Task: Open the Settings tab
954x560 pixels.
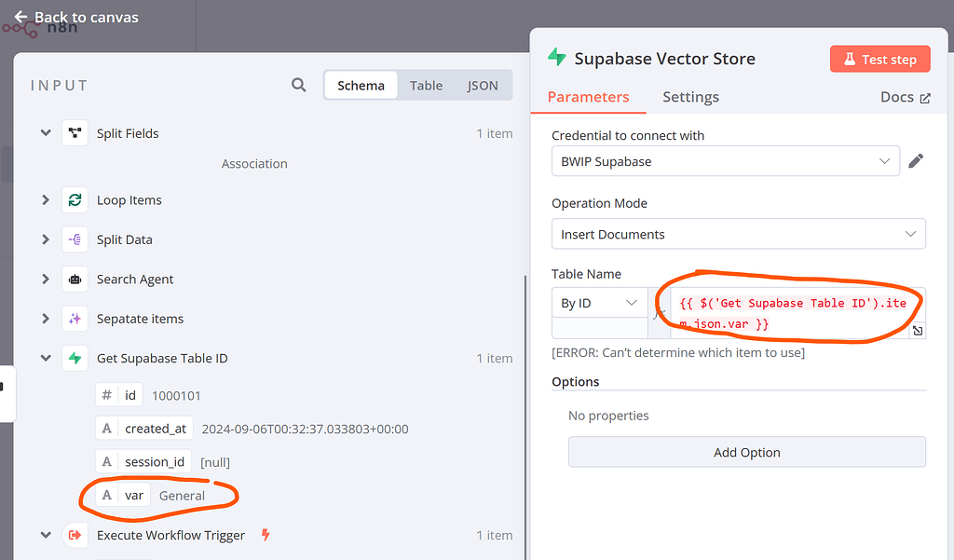Action: pos(690,97)
